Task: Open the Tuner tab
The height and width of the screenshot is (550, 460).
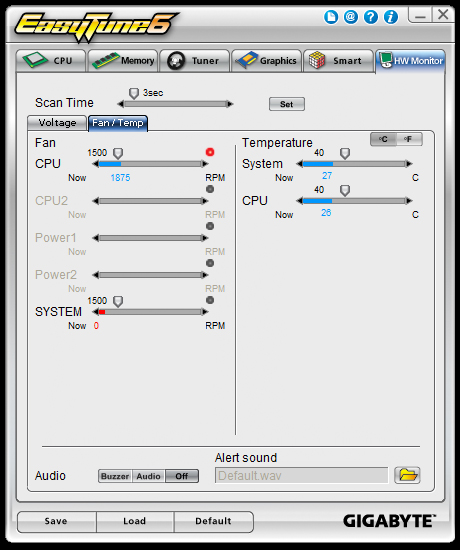Action: 194,61
